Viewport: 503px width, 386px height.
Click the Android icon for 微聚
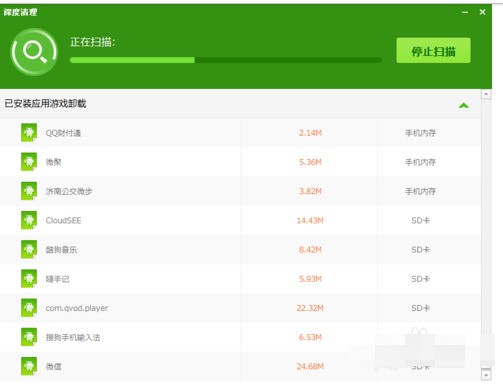29,162
